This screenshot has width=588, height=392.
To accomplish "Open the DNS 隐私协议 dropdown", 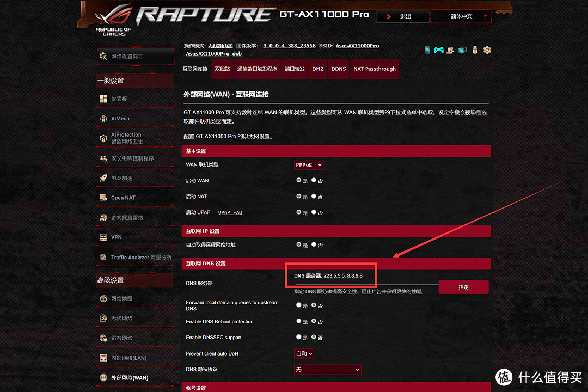I will coord(327,370).
